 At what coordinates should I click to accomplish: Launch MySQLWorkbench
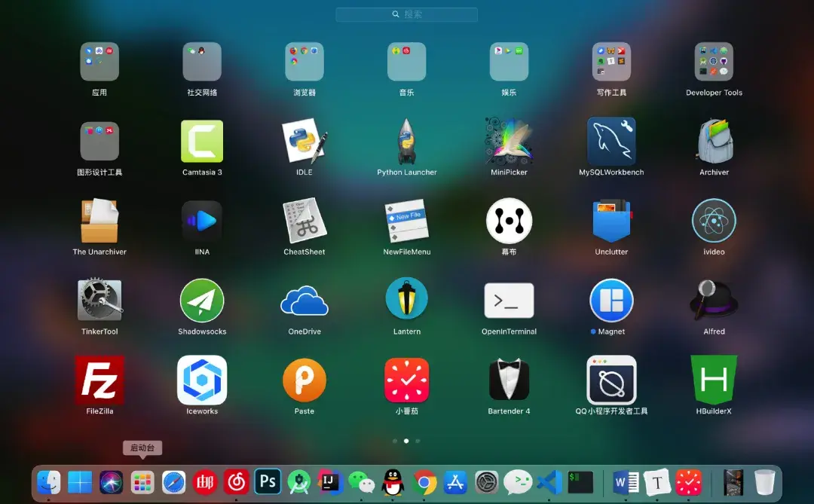(x=611, y=141)
